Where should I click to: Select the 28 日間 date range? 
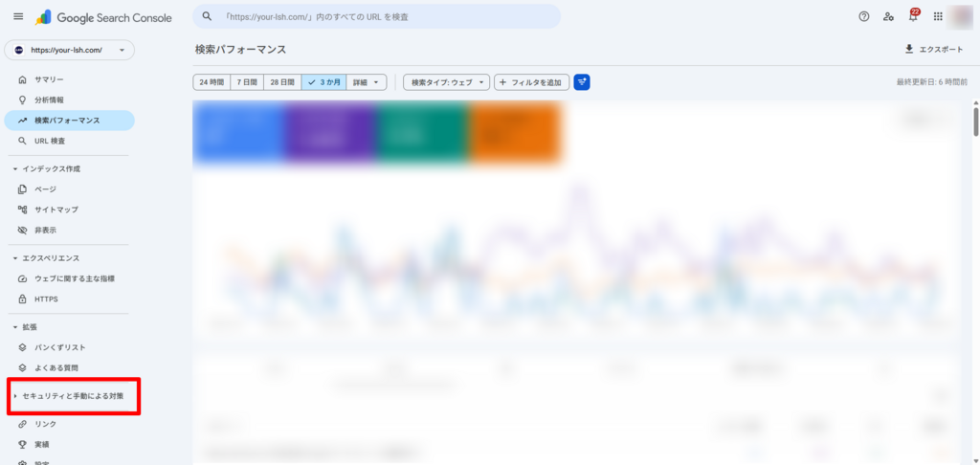[282, 82]
